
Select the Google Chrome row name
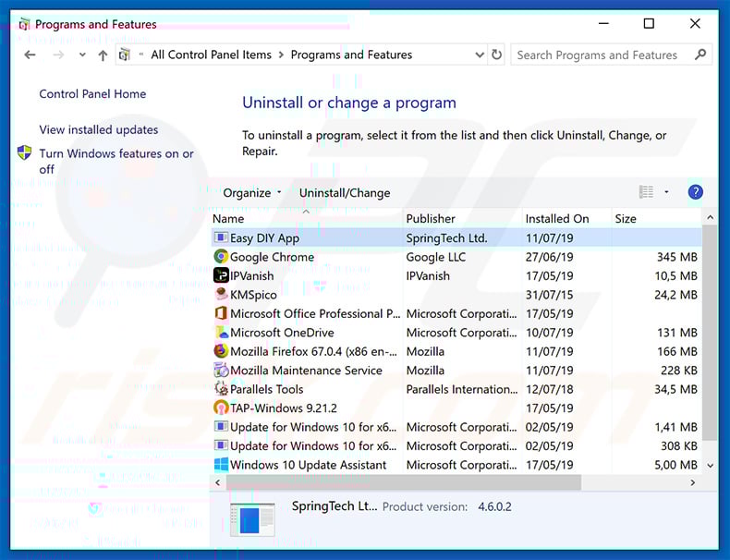point(272,257)
